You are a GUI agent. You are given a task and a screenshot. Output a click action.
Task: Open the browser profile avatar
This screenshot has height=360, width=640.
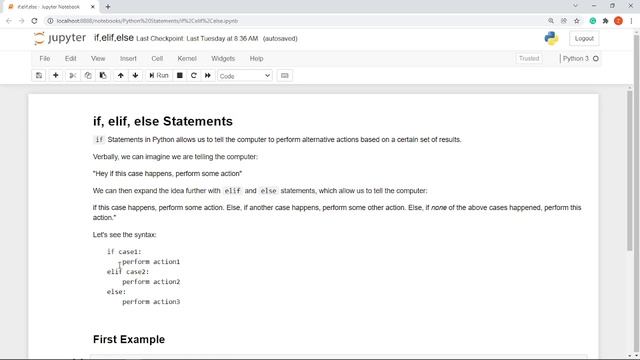coord(618,21)
